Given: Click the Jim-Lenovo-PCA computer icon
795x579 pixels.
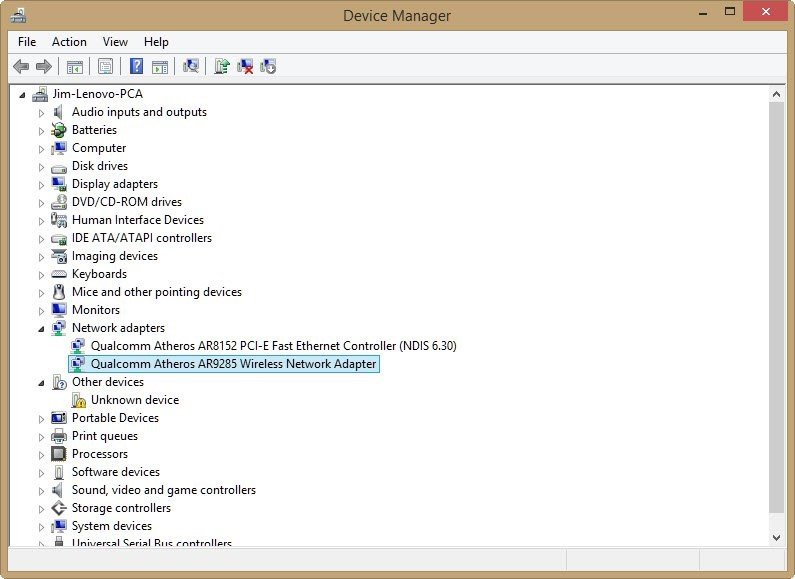Looking at the screenshot, I should coord(40,94).
